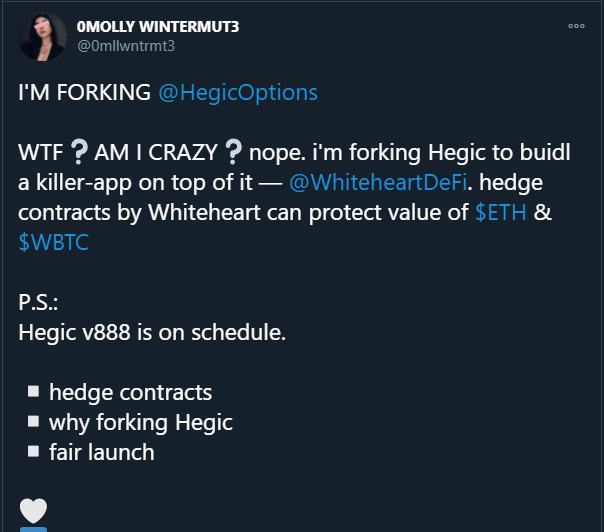Click the @0mllwntrmt3 handle
Viewport: 604px width, 532px height.
coord(126,46)
